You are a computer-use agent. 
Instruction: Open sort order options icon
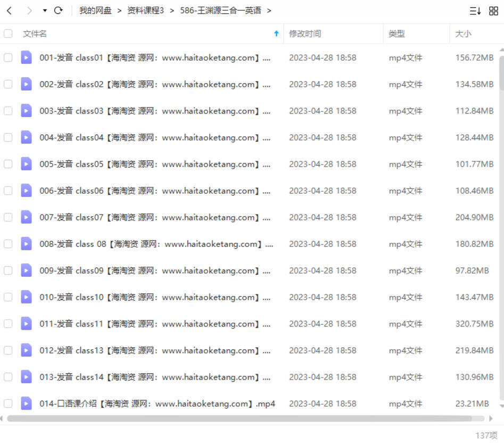[x=475, y=11]
